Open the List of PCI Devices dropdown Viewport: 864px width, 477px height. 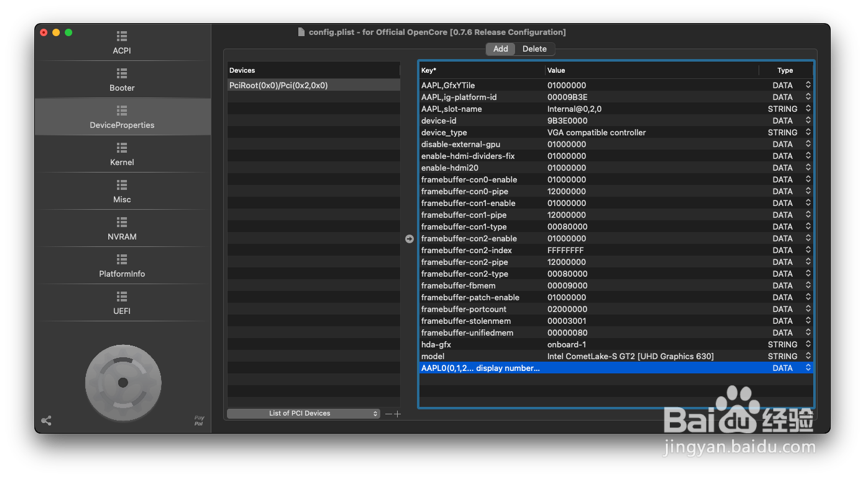point(304,414)
